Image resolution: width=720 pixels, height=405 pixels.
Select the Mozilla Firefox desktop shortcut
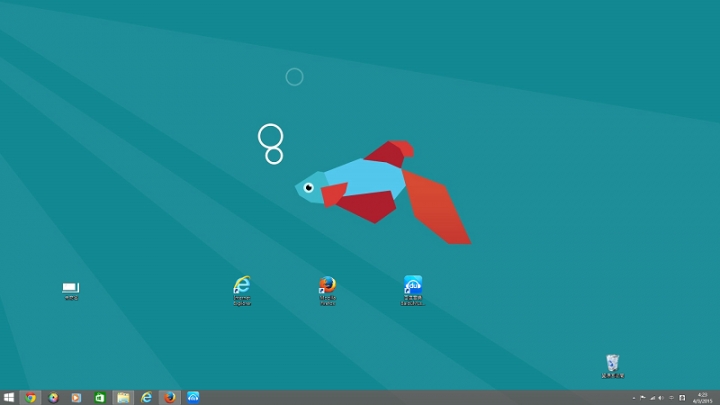point(327,290)
